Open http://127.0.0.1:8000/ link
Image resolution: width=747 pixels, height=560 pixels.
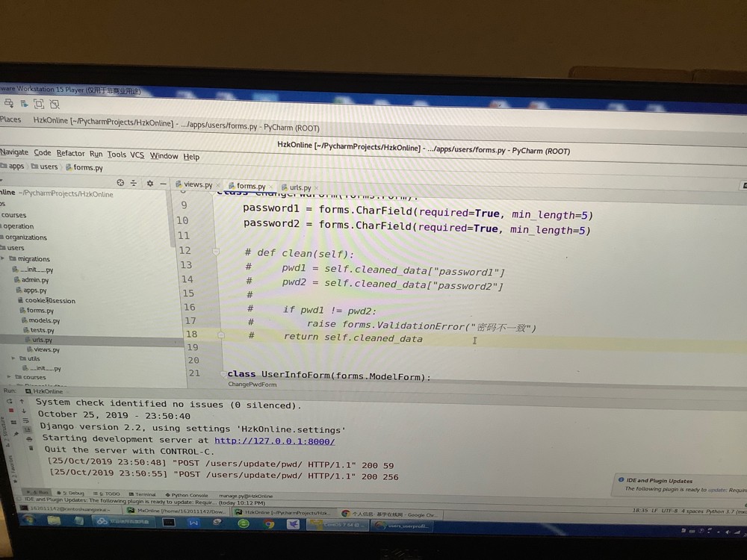[x=274, y=441]
